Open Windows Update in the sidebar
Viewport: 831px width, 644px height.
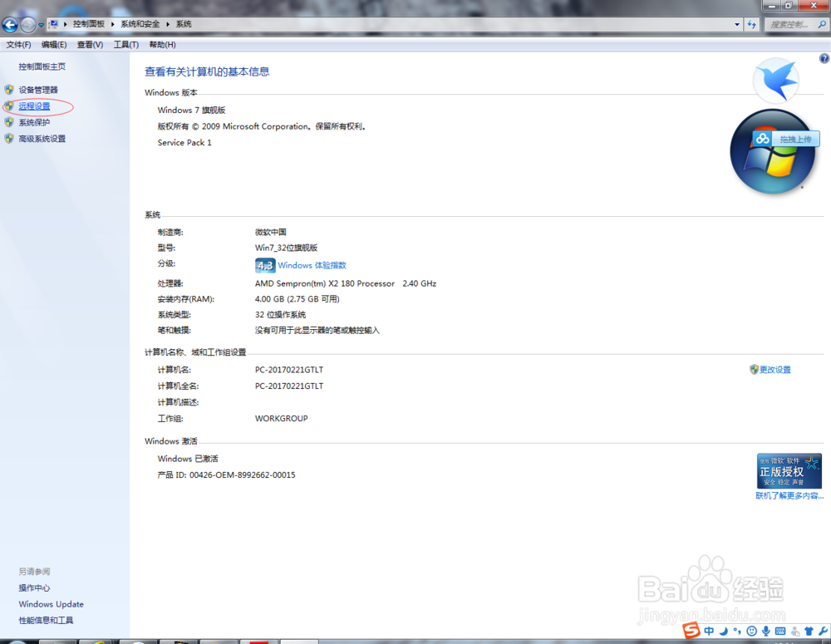point(51,604)
